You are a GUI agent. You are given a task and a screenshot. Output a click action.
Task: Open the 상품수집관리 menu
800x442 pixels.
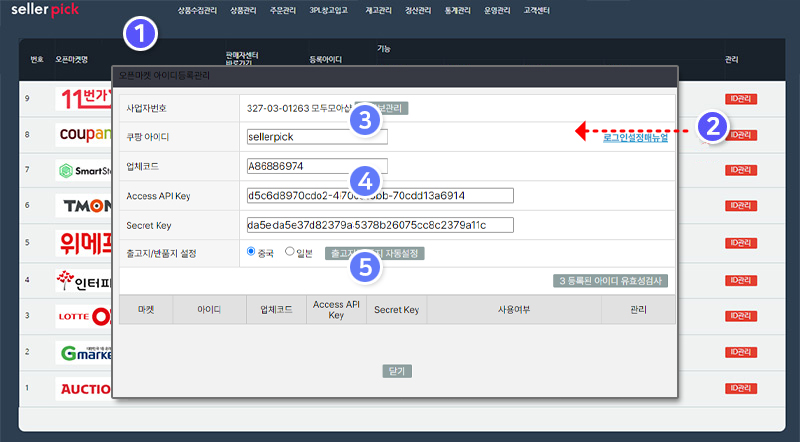click(x=196, y=9)
